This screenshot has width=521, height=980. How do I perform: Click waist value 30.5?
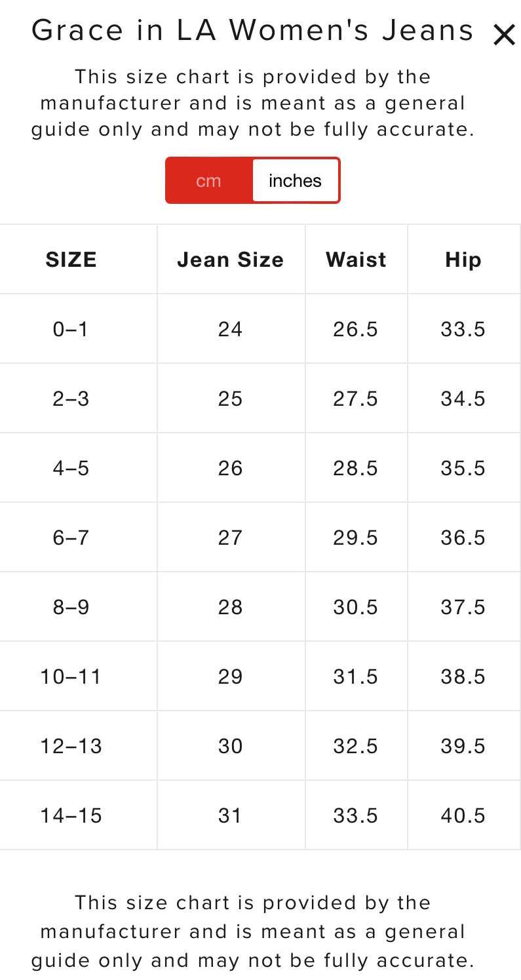tap(355, 607)
